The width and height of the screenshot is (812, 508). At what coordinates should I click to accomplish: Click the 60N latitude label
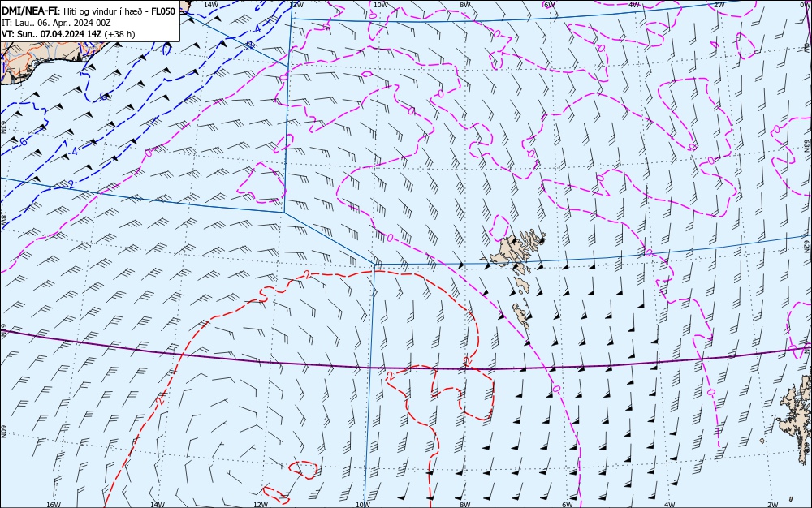[3, 431]
